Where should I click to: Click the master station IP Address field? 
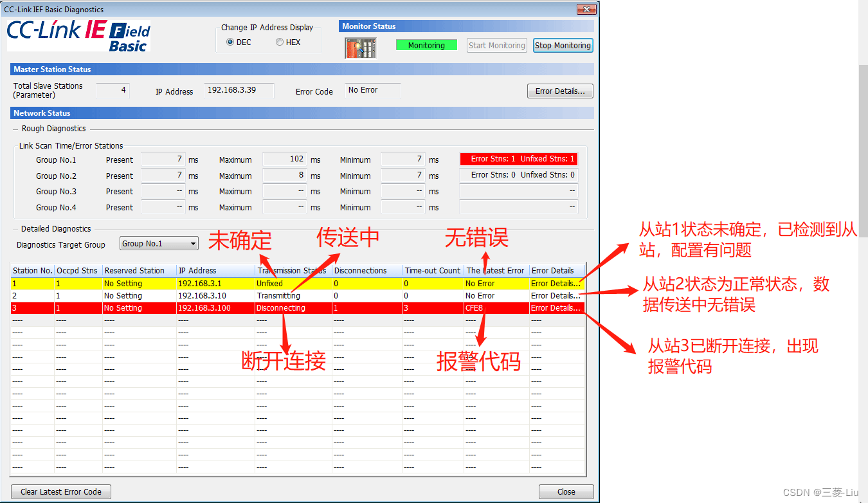click(239, 91)
